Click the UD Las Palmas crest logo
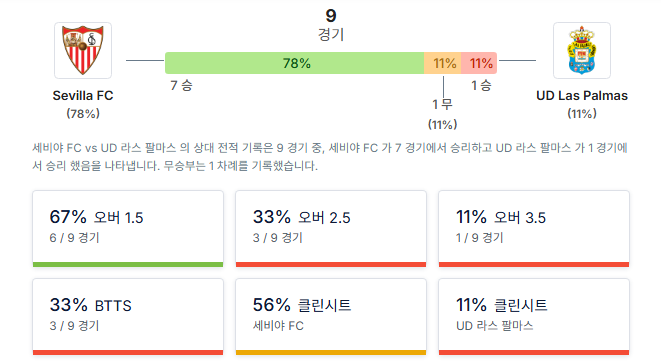The width and height of the screenshot is (661, 364). pyautogui.click(x=582, y=51)
